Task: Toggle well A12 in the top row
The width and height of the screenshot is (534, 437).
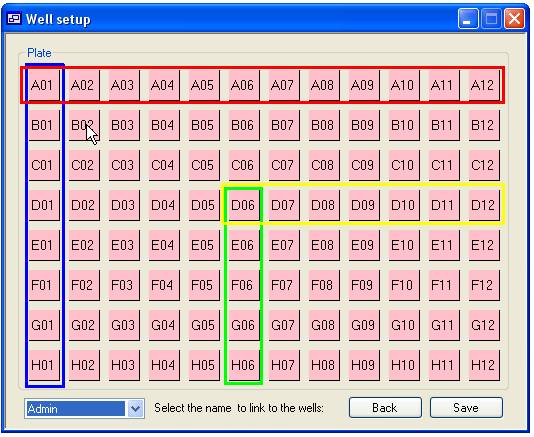Action: point(484,85)
